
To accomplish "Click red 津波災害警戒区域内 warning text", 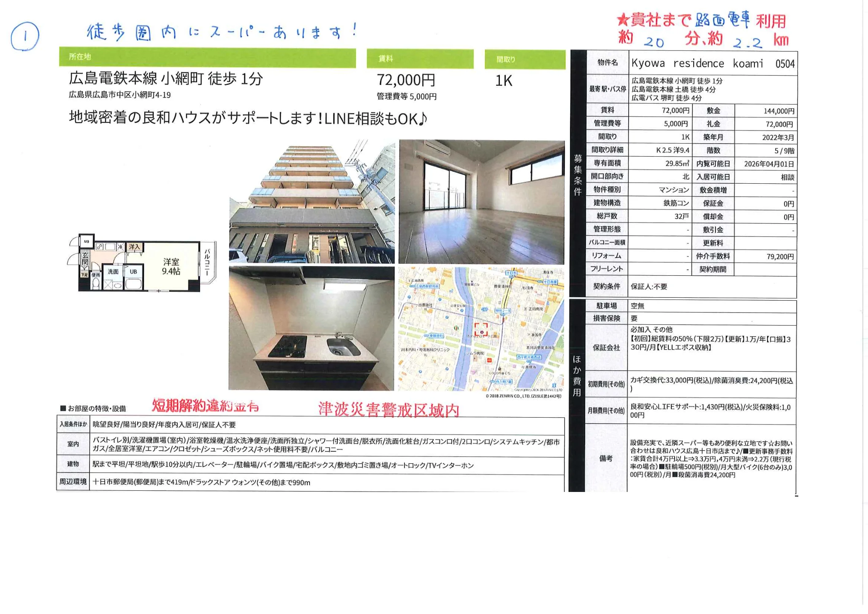I will coord(388,410).
